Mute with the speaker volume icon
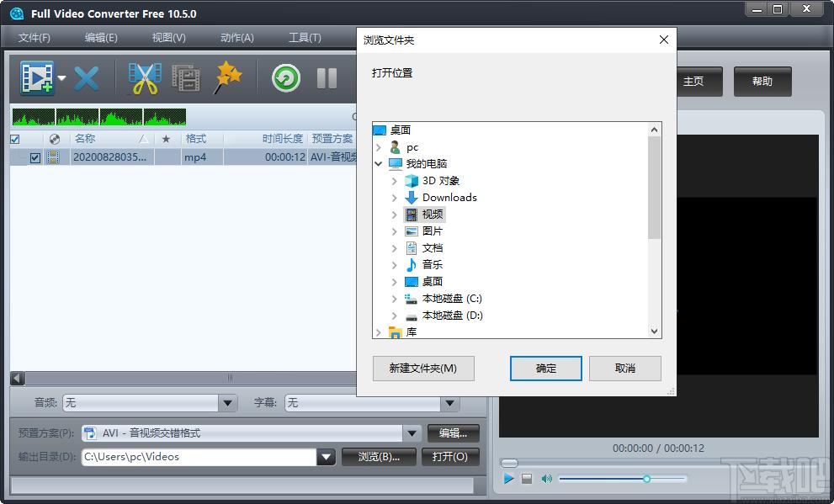The image size is (834, 504). click(546, 479)
